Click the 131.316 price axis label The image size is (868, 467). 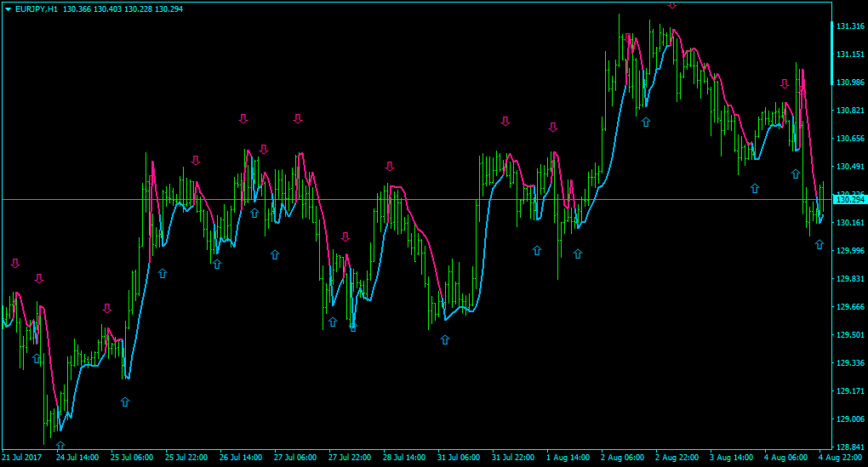pos(850,26)
